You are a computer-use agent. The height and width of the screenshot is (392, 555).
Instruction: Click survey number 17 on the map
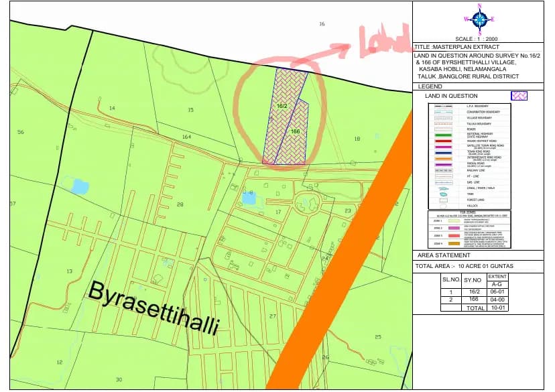click(278, 212)
